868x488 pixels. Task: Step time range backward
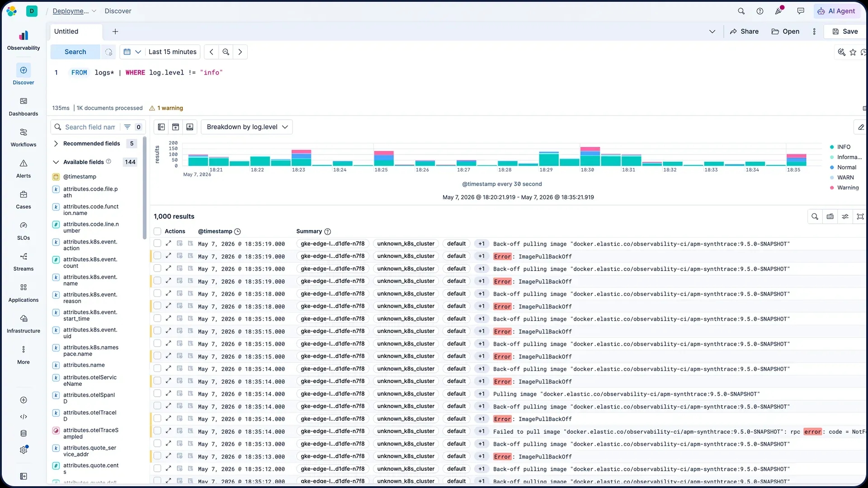211,52
